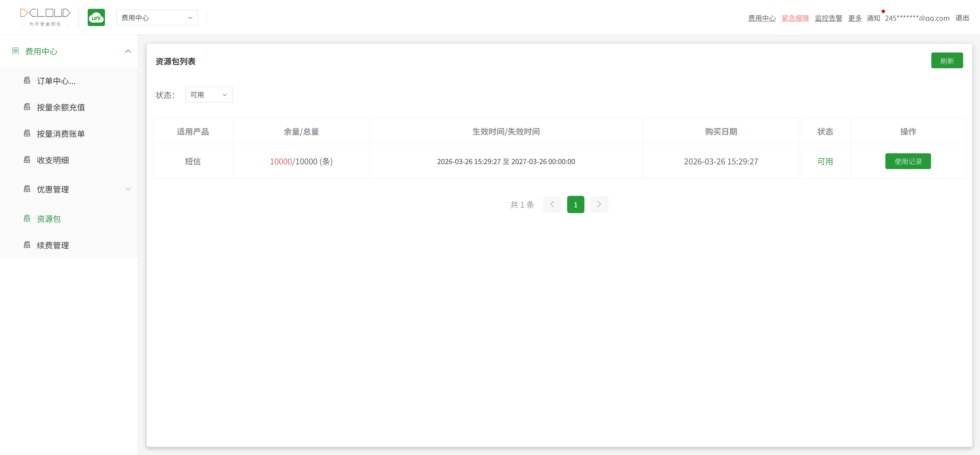Collapse the 费用中心 sidebar section

point(128,51)
